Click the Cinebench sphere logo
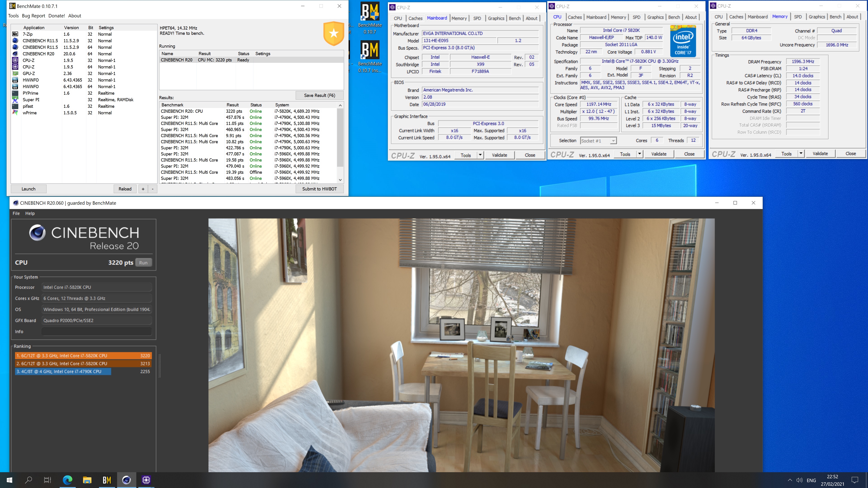868x488 pixels. pos(37,232)
